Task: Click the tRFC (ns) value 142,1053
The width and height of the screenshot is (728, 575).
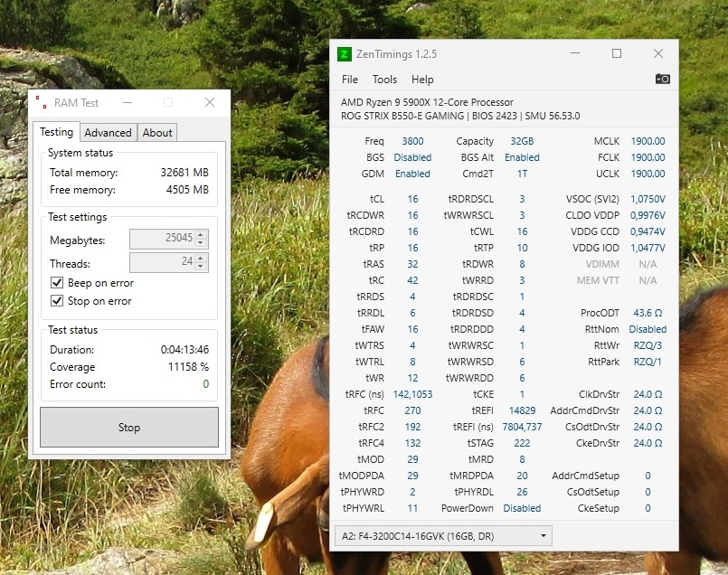Action: [412, 394]
